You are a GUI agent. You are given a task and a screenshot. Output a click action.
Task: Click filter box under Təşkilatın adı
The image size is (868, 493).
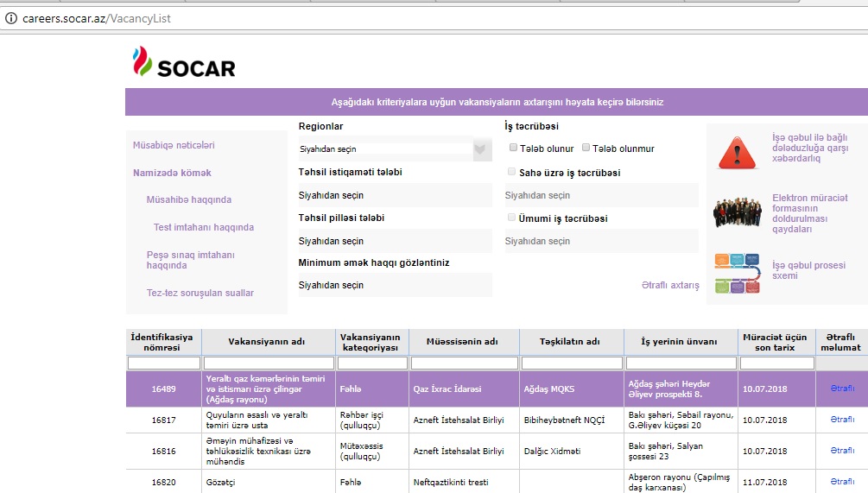pos(572,363)
